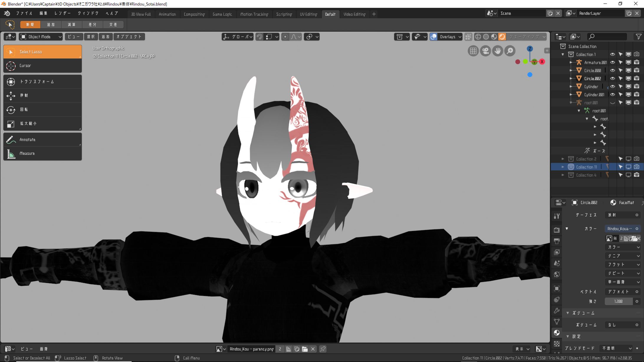Open the オブジェクト header menu button

coord(129,37)
